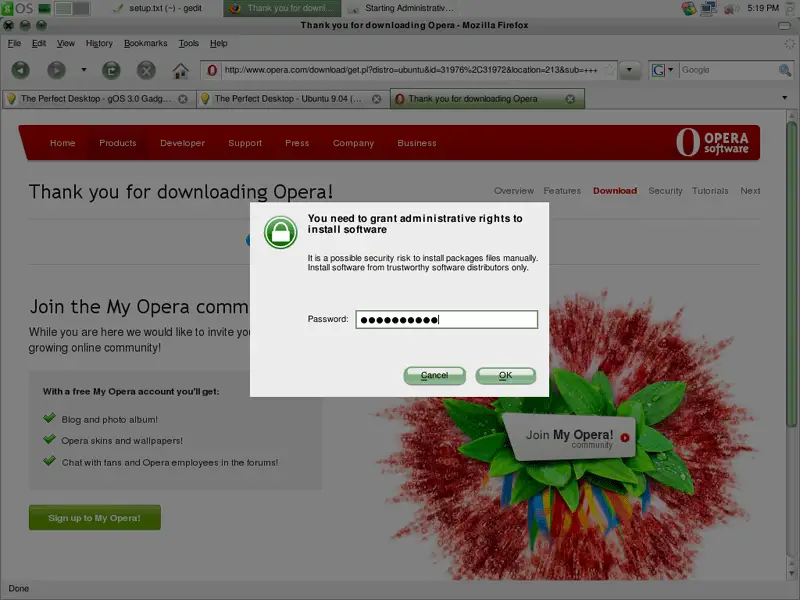
Task: Open the History menu
Action: [99, 43]
